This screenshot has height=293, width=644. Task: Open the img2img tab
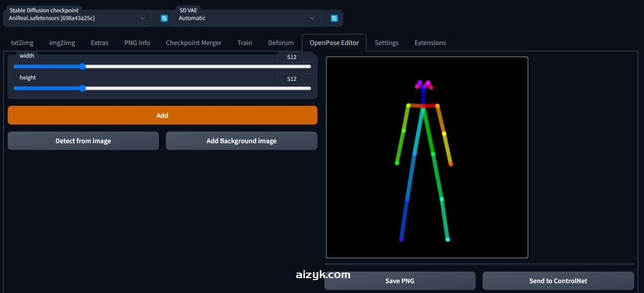click(62, 43)
